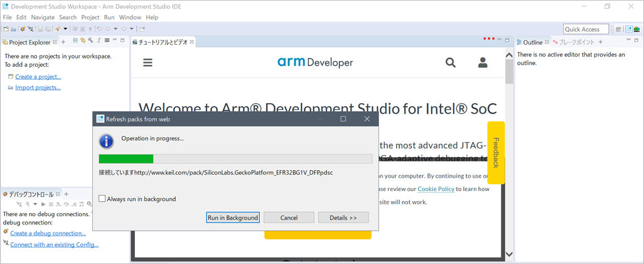Click plus icon beside ブレークポイント tab

coord(600,42)
